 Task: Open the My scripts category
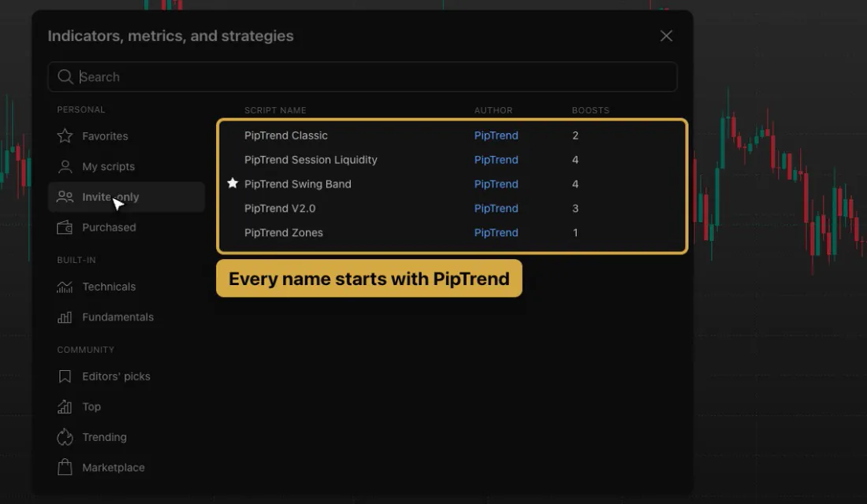[127, 166]
